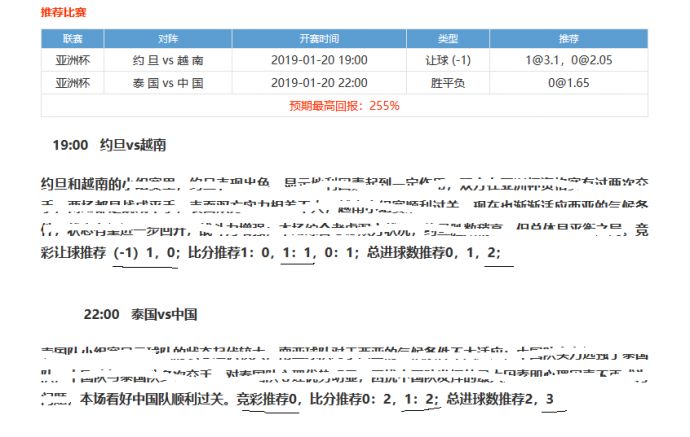The width and height of the screenshot is (690, 437).
Task: Click the 竞彩推荐0 text
Action: click(x=267, y=399)
